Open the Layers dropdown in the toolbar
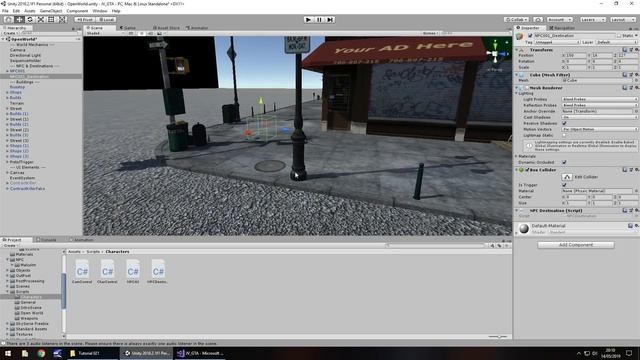640x360 pixels. click(592, 20)
